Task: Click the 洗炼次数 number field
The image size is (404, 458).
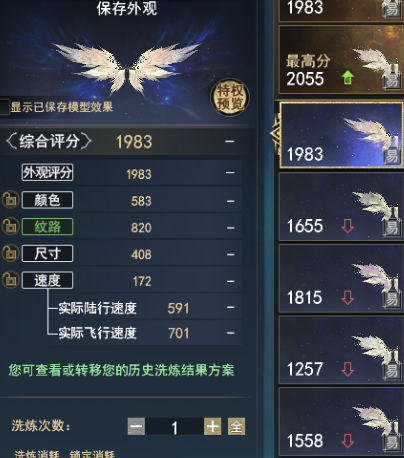Action: (x=174, y=426)
